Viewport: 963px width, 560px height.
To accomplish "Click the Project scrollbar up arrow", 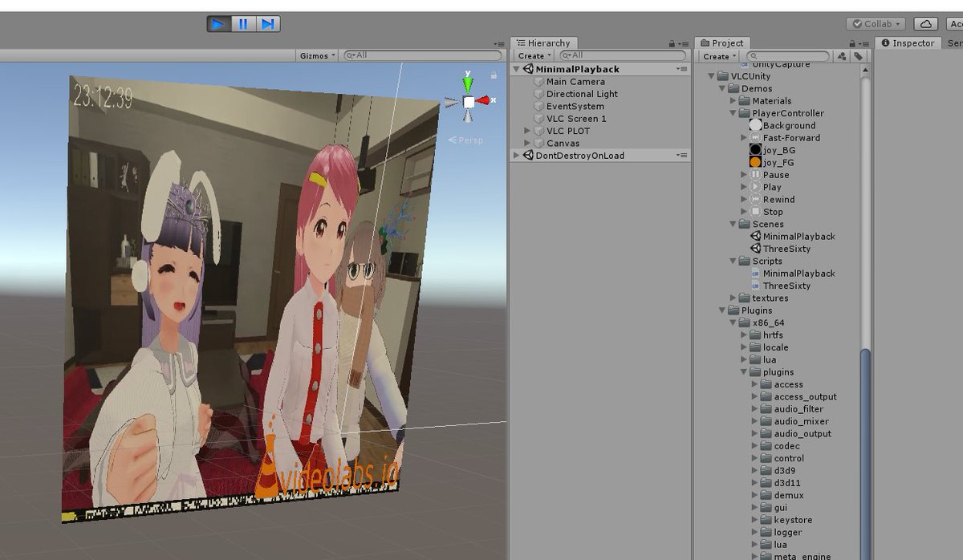I will tap(865, 71).
